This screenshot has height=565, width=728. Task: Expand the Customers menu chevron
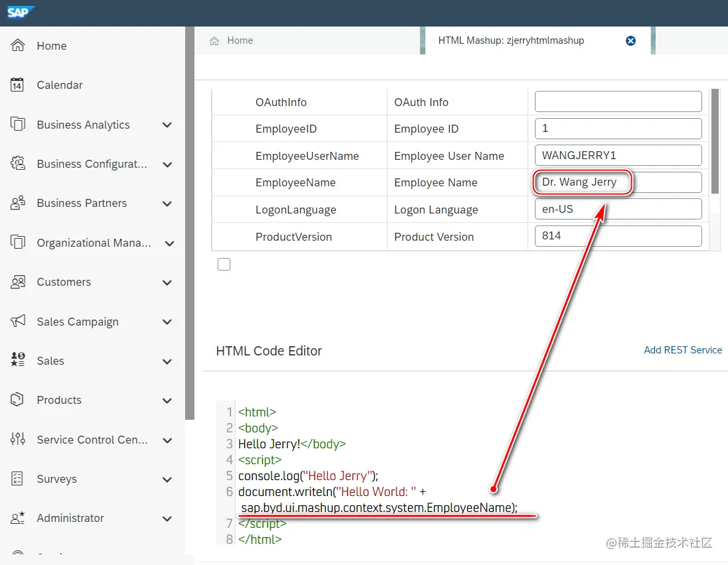[167, 282]
